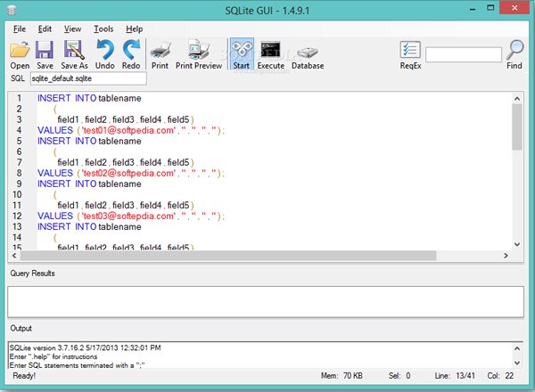
Task: Click the editor's scroll right arrow
Action: pos(506,256)
